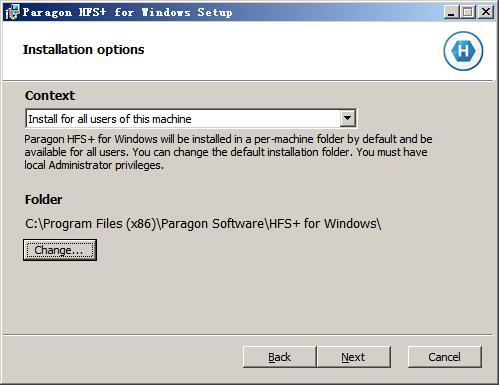The width and height of the screenshot is (499, 385).
Task: Abort the setup with the Cancel button
Action: point(445,357)
